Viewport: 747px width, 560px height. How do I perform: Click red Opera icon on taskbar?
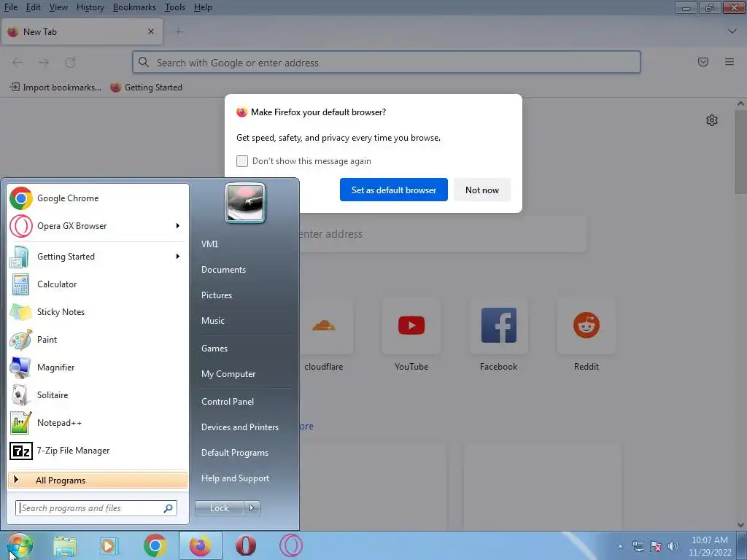click(246, 545)
